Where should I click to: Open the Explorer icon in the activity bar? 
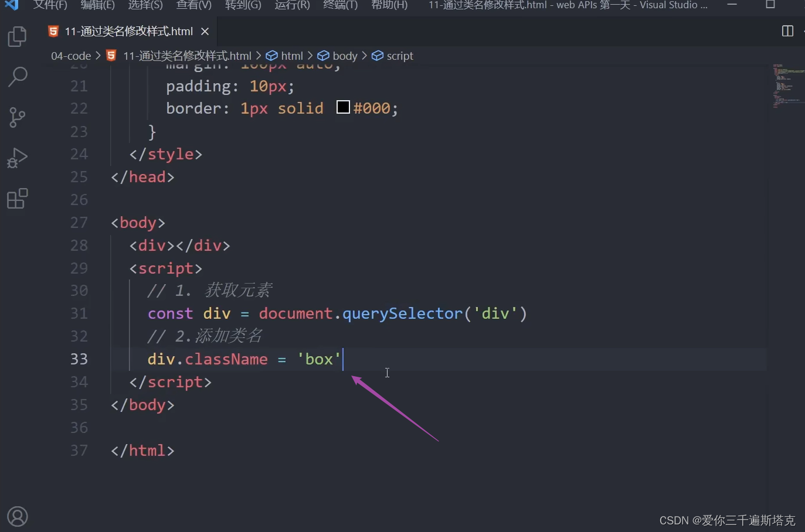[16, 36]
